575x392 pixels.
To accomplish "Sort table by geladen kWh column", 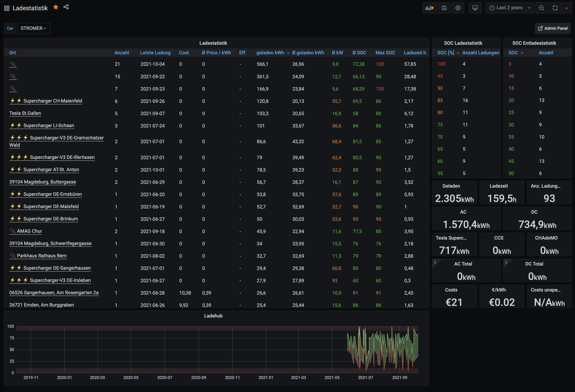I will coord(270,53).
